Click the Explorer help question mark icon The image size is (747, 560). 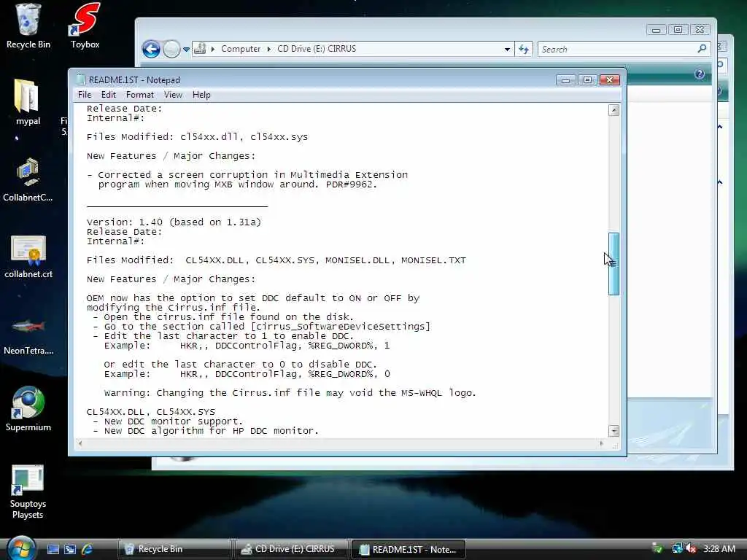click(700, 74)
